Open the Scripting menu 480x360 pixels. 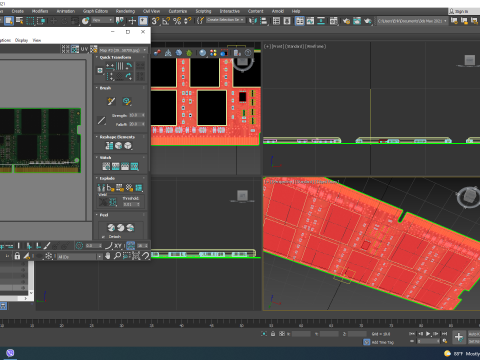coord(203,11)
